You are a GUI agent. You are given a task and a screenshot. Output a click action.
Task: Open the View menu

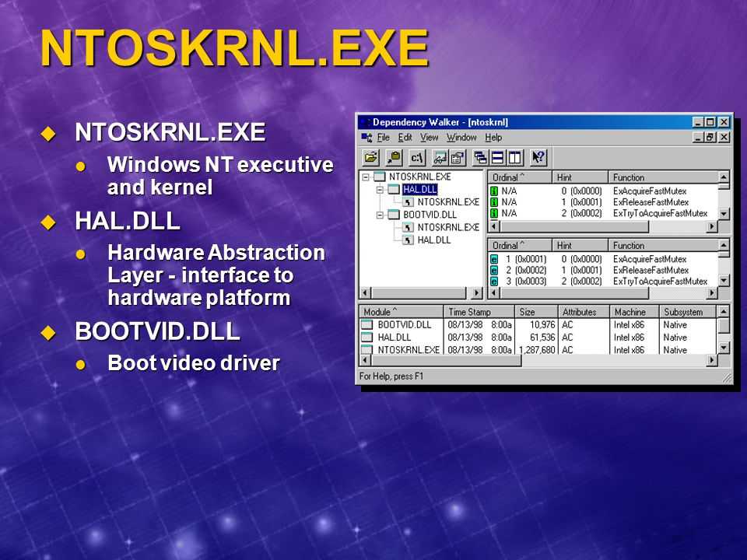coord(429,138)
